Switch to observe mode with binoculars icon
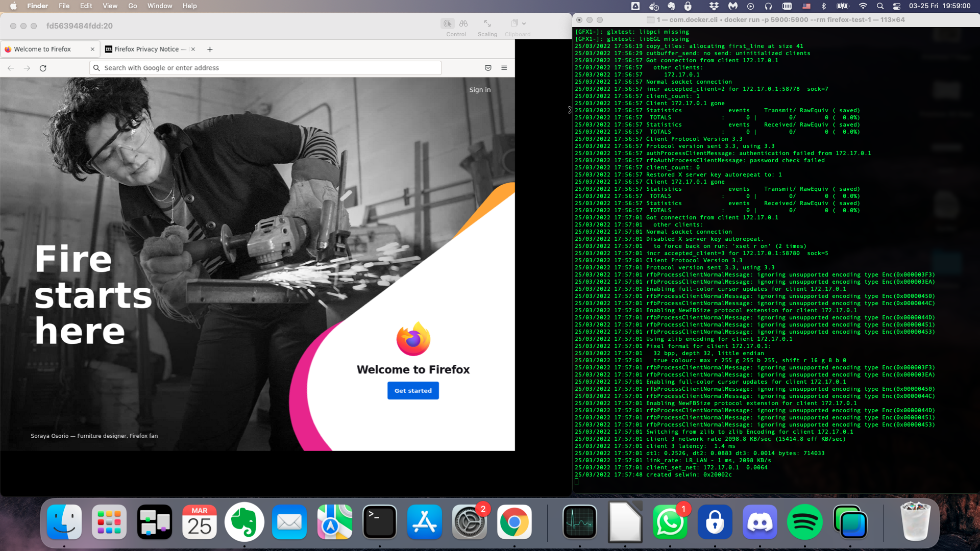980x551 pixels. pyautogui.click(x=463, y=23)
